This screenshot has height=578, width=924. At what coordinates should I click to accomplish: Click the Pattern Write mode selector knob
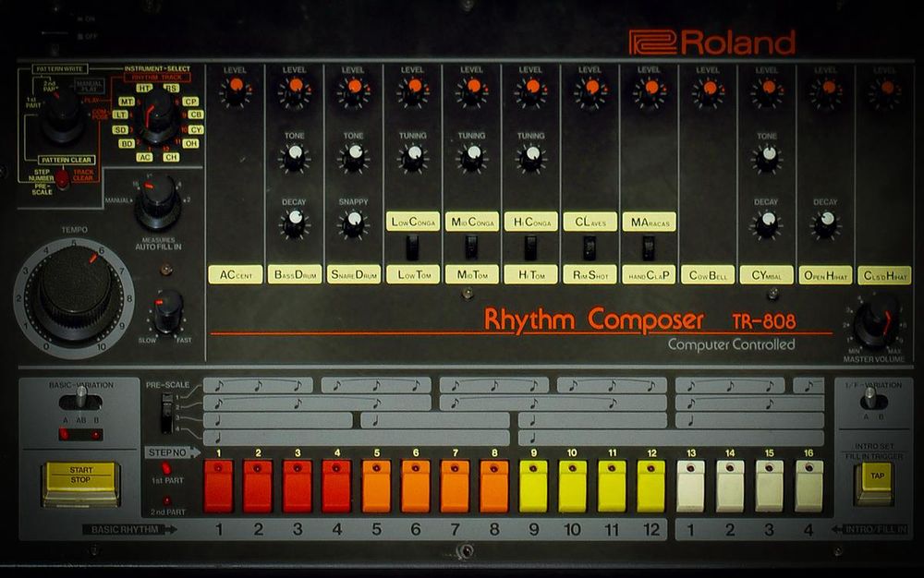click(x=61, y=116)
